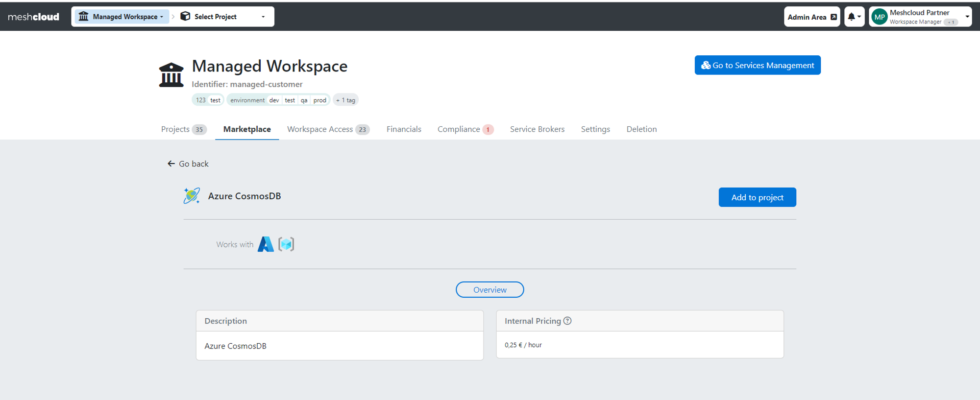Click the '123 test' tag
The width and height of the screenshot is (980, 400).
[208, 100]
